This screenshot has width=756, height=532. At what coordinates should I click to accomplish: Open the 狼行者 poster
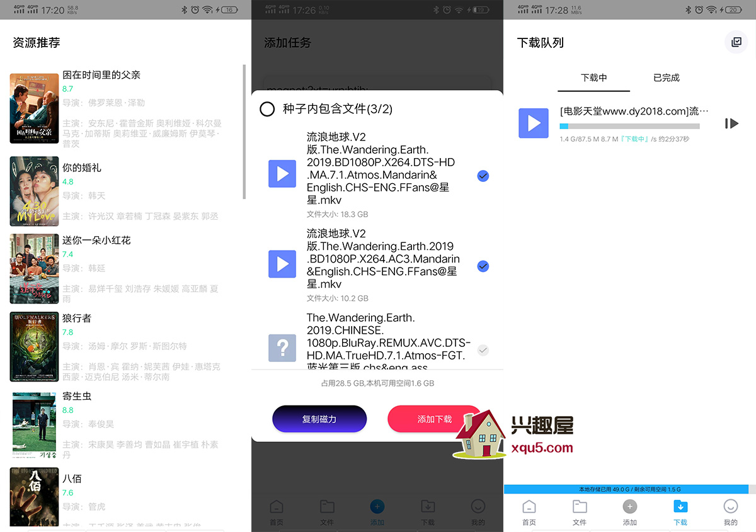[35, 347]
